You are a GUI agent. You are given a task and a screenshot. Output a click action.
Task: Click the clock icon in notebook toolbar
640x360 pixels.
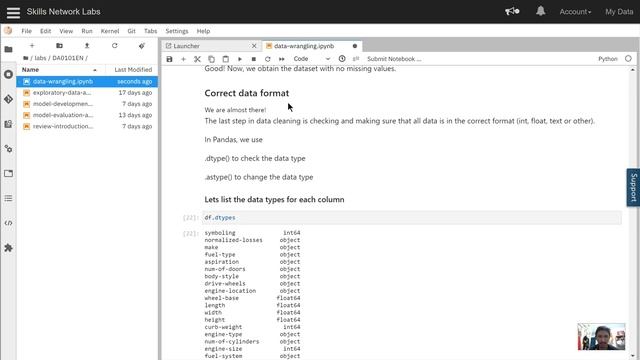pyautogui.click(x=342, y=59)
